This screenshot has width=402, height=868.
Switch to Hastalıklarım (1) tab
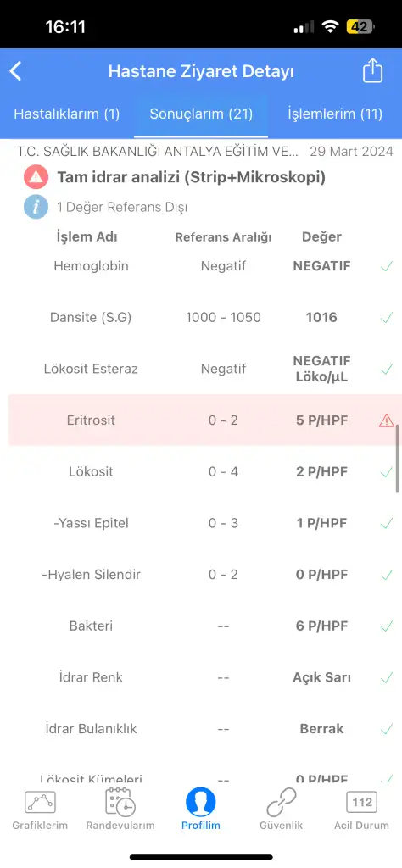tap(66, 114)
